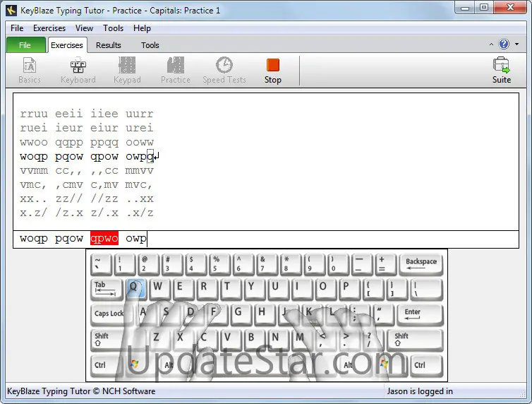Click the H key on virtual keyboard
Viewport: 532px width, 404px height.
point(265,314)
